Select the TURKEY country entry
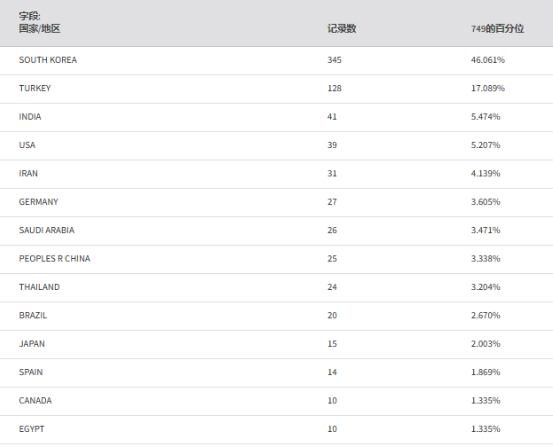553x447 pixels. (x=35, y=88)
